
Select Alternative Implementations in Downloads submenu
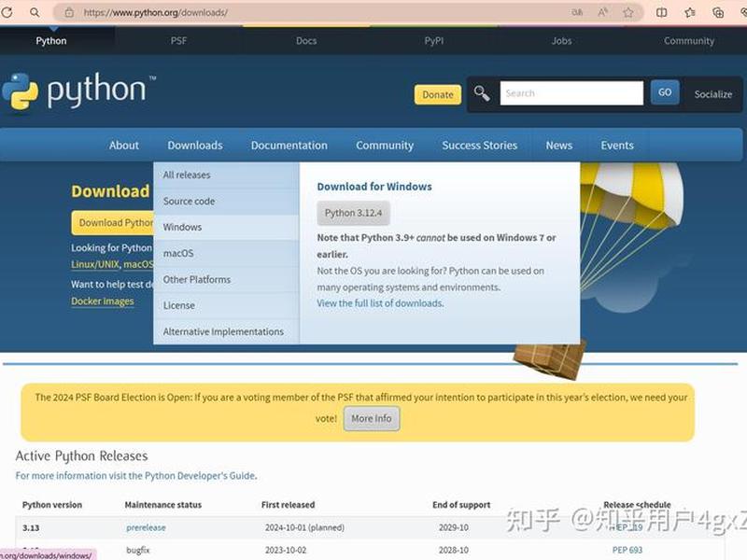pyautogui.click(x=226, y=331)
